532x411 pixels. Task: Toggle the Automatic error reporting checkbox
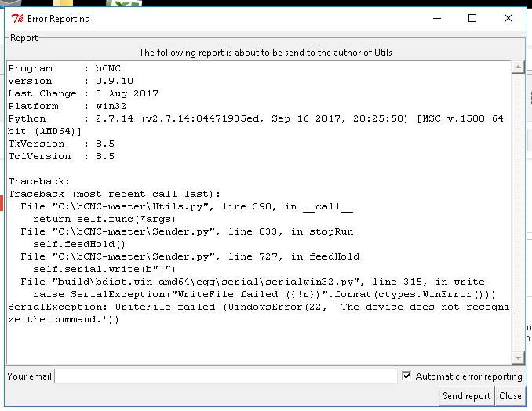(406, 376)
